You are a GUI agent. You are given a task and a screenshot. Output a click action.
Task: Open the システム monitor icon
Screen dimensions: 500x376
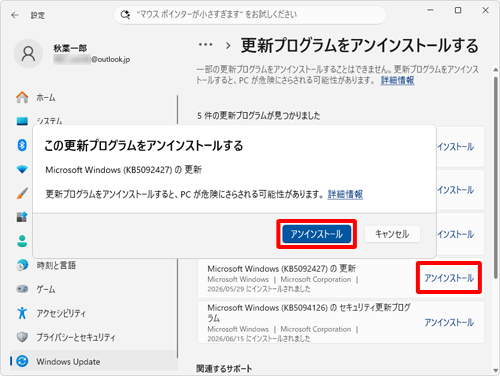coord(22,121)
